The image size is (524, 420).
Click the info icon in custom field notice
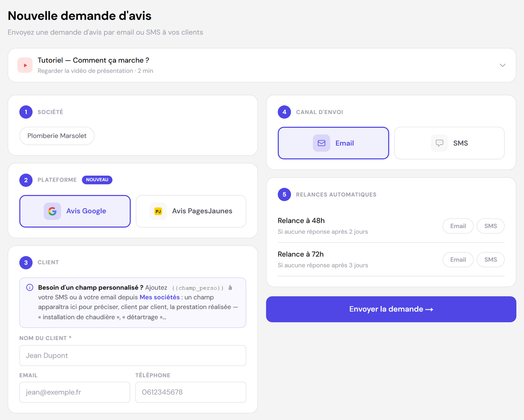(29, 288)
